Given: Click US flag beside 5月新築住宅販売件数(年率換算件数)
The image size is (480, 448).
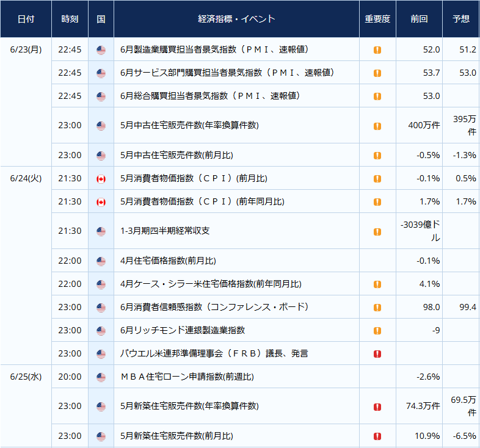Looking at the screenshot, I should tap(101, 406).
